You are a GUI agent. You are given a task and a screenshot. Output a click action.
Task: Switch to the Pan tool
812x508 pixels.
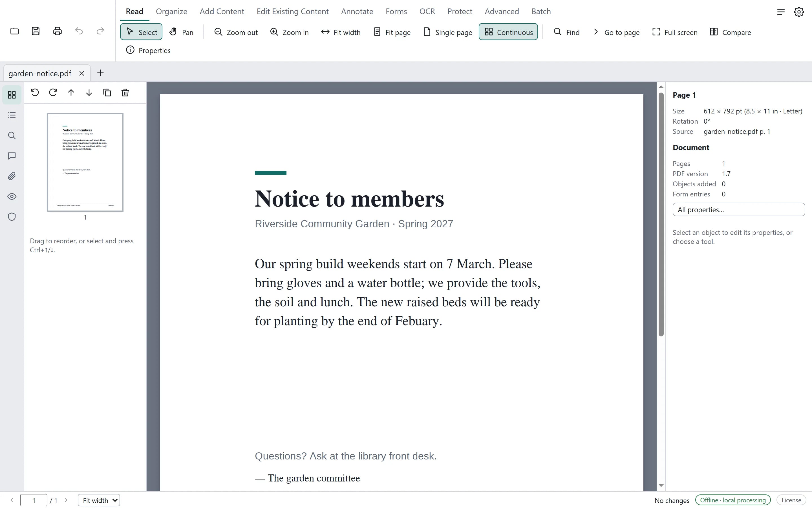click(x=181, y=32)
